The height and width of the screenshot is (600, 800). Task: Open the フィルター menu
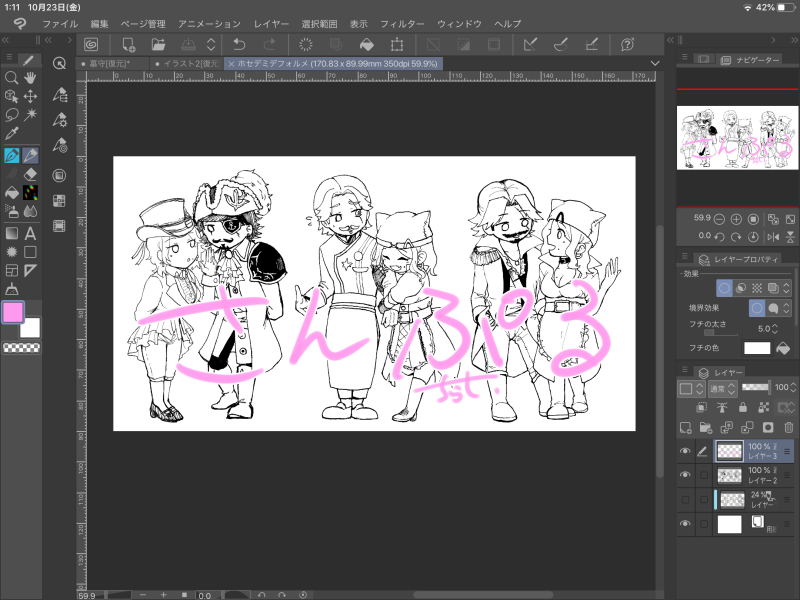pyautogui.click(x=402, y=24)
